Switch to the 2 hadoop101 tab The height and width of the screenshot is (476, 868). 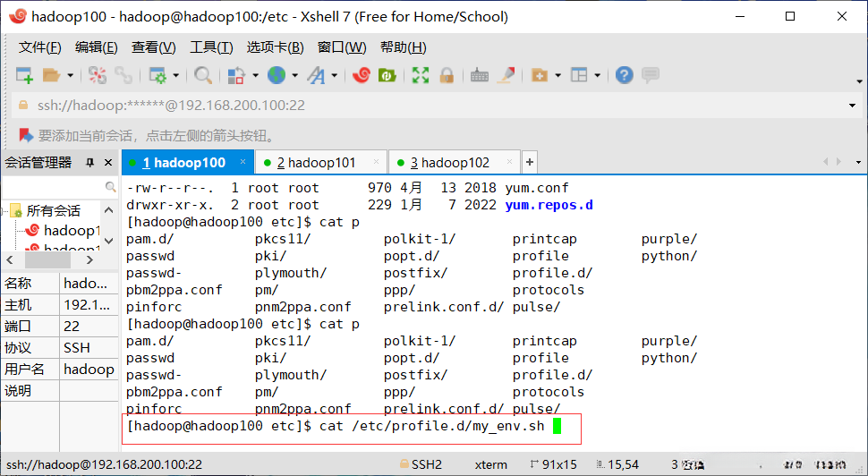point(320,162)
